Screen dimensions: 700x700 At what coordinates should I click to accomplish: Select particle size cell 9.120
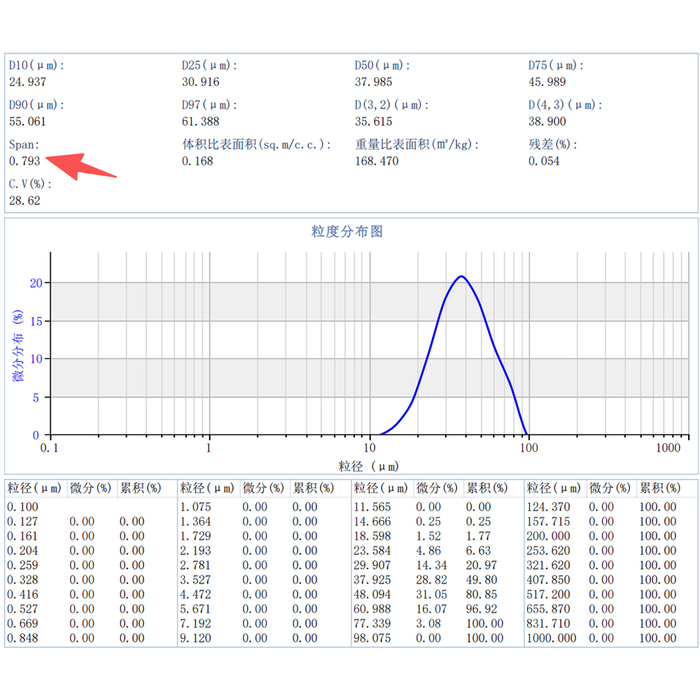(196, 638)
